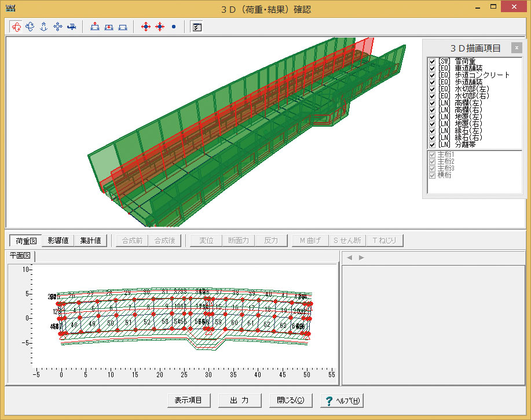Uncheck [LN] 高欄(右) checkbox
Screen dimensions: 531x420
(432, 110)
